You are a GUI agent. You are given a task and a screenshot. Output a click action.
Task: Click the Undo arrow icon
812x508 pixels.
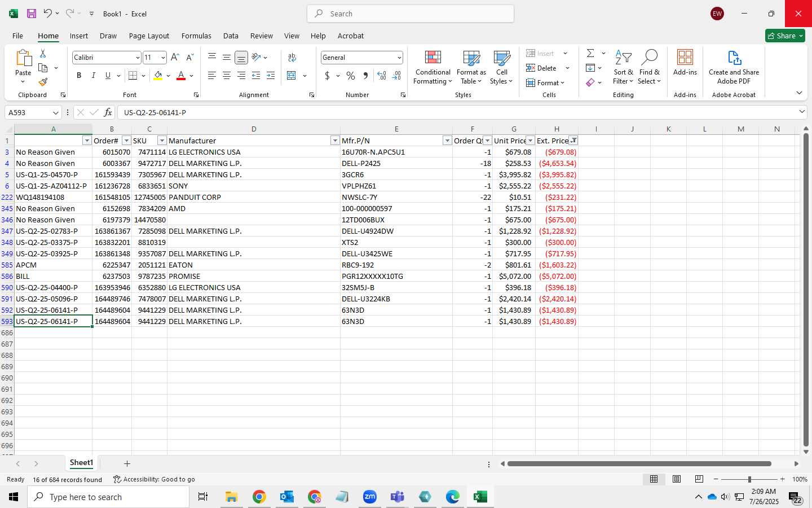pos(47,14)
